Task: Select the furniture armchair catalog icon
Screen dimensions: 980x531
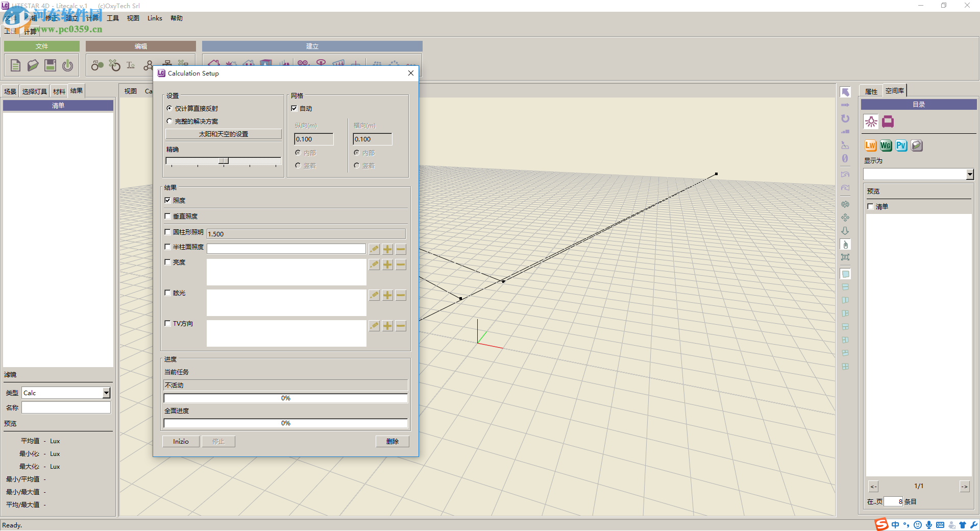Action: click(888, 122)
